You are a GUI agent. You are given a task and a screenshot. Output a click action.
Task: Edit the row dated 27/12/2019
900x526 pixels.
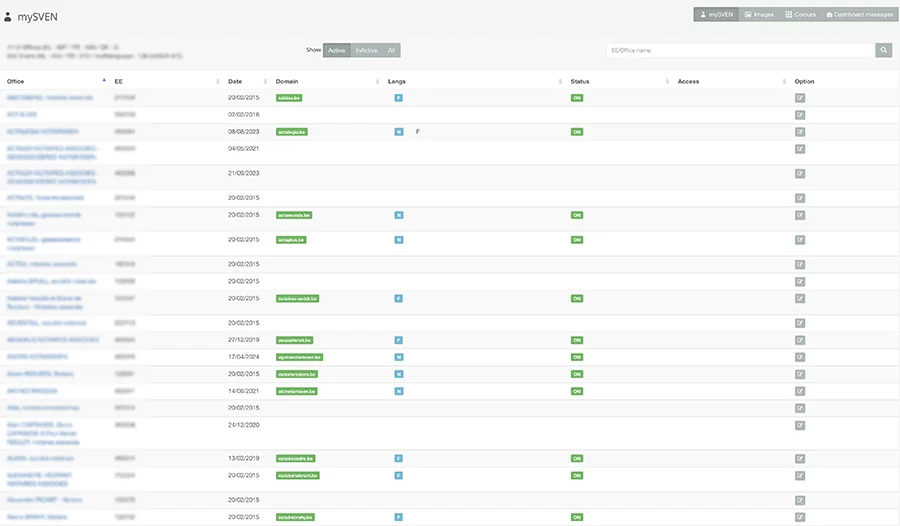click(x=800, y=340)
